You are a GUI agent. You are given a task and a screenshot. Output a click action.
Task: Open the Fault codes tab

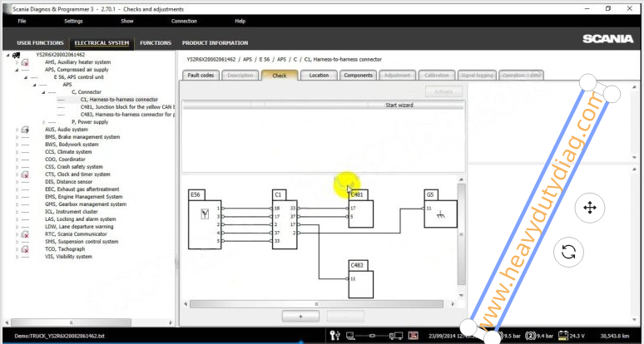click(x=201, y=76)
